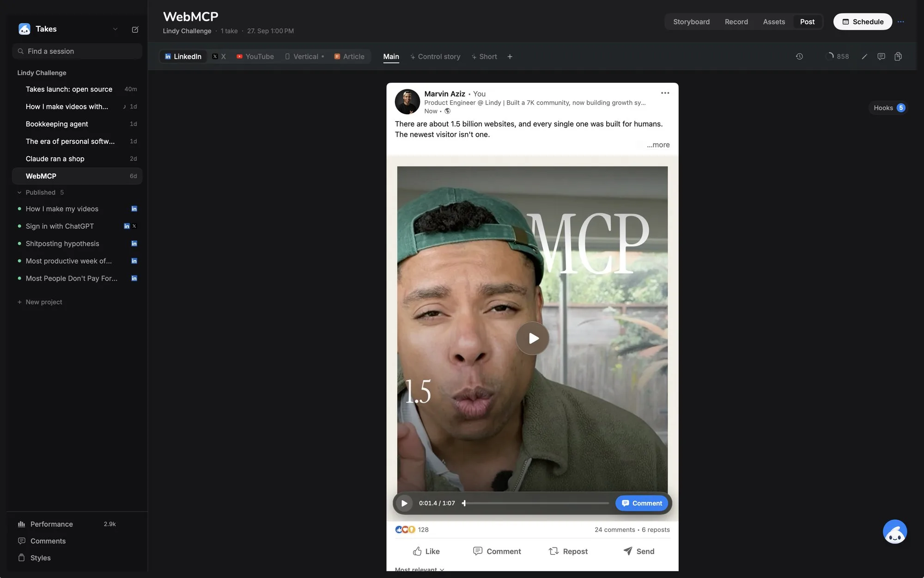Add a new variant with plus icon
The image size is (924, 578).
[510, 56]
